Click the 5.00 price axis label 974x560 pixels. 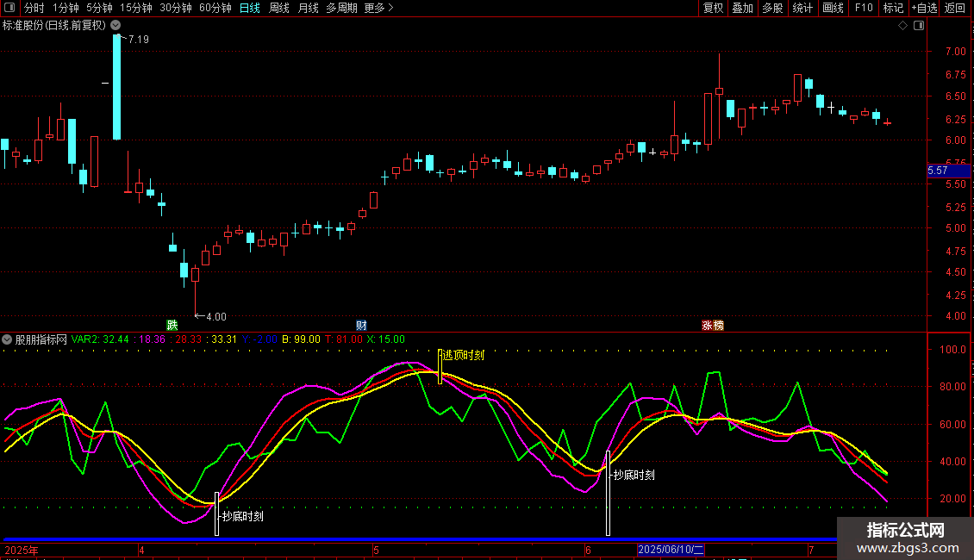(955, 227)
